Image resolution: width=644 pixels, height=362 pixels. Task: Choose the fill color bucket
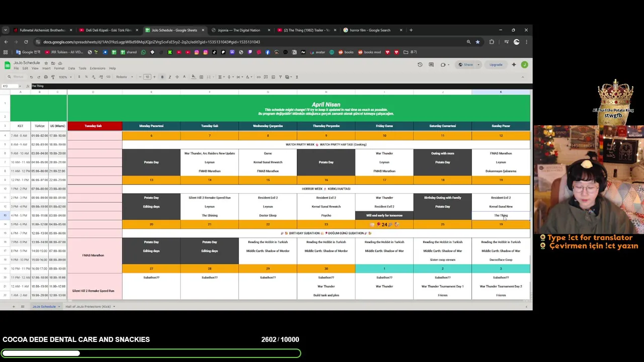[193, 77]
